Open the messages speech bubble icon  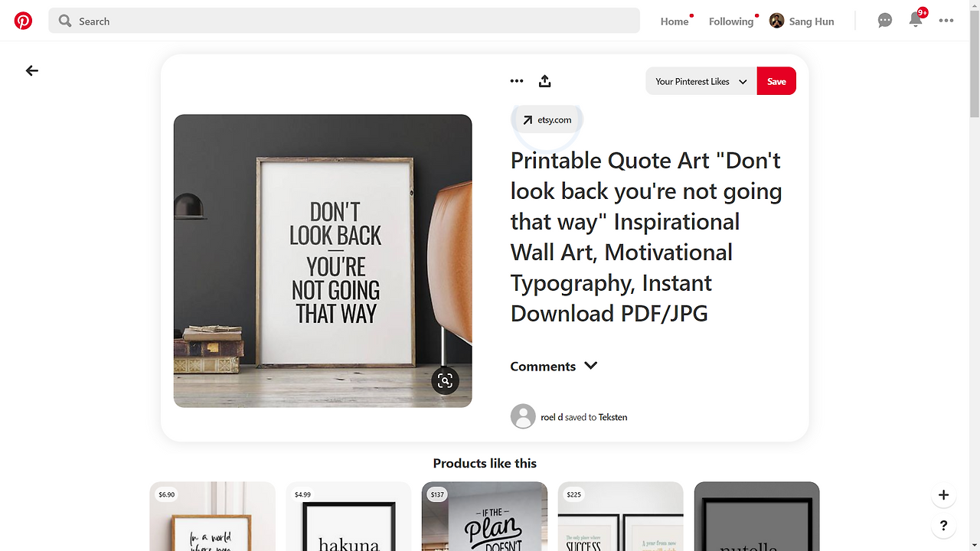tap(885, 21)
